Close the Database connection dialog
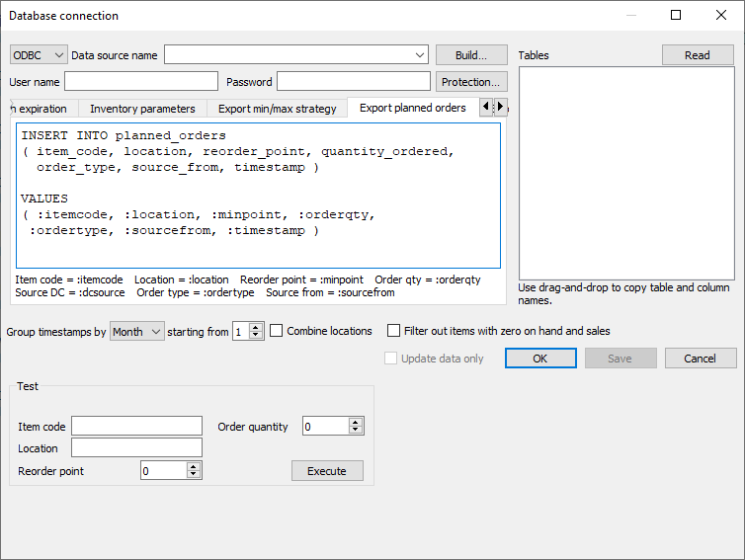745x560 pixels. (721, 15)
